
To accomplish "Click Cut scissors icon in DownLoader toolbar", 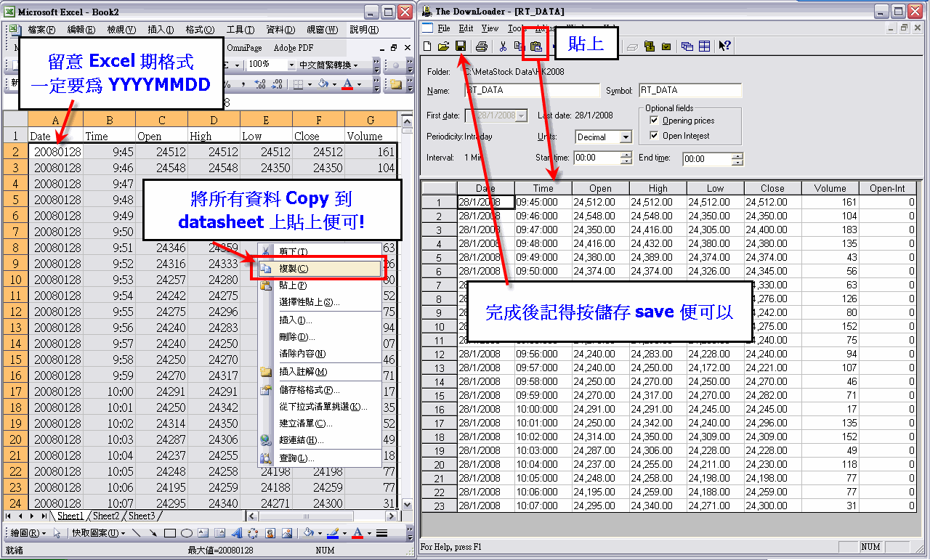I will click(x=503, y=46).
